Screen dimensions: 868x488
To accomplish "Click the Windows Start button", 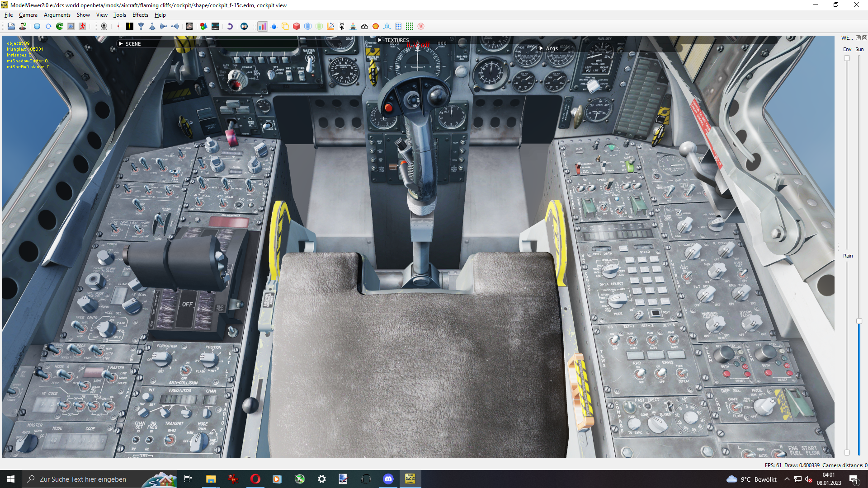I will (x=11, y=479).
